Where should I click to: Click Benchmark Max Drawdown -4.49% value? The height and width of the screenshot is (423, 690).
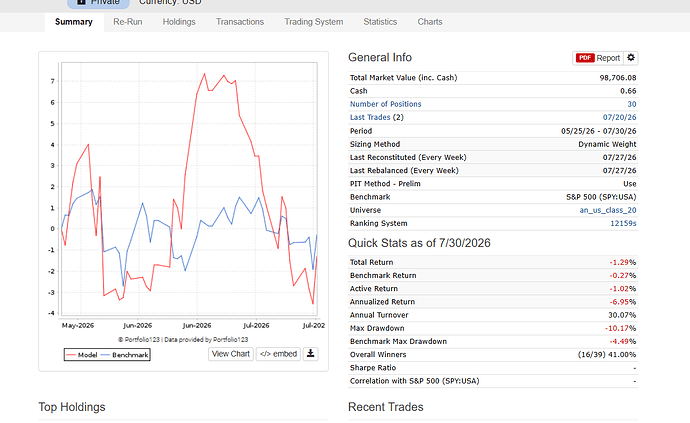623,342
